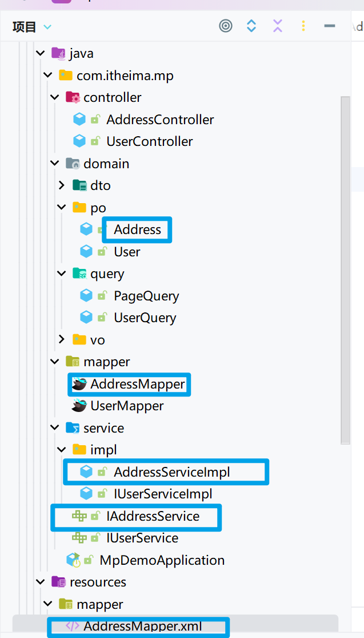
Task: Click the project tree vertical scrollbar
Action: 345,269
